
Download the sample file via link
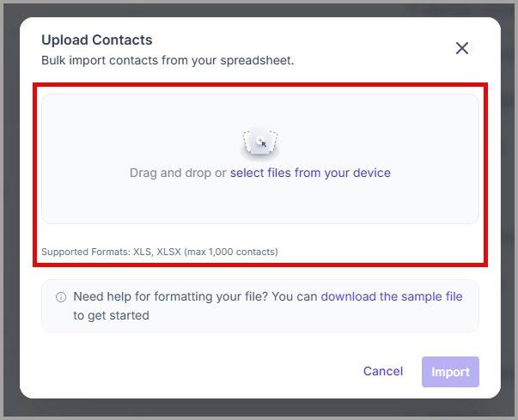(392, 296)
